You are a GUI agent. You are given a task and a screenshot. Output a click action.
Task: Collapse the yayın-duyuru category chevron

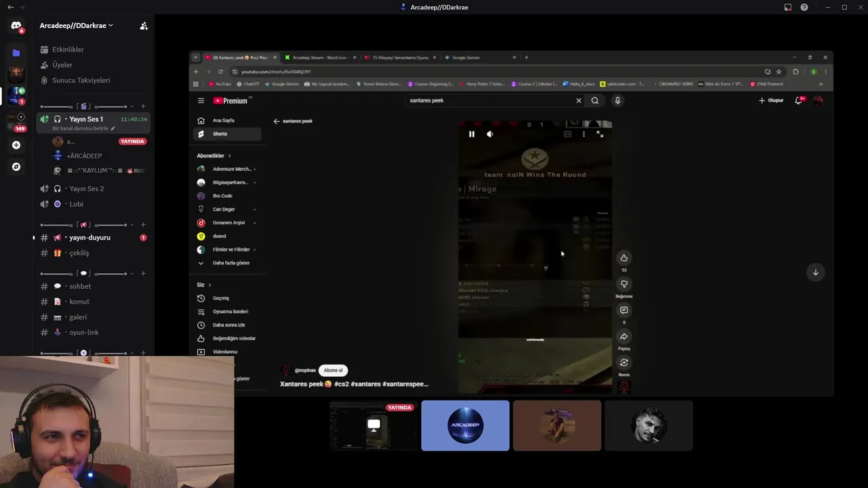coord(132,224)
